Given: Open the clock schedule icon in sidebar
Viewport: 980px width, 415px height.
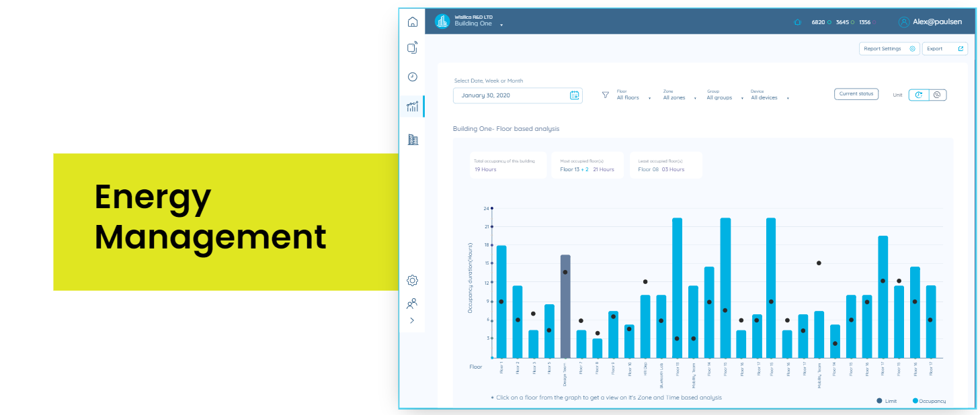Looking at the screenshot, I should pyautogui.click(x=413, y=77).
